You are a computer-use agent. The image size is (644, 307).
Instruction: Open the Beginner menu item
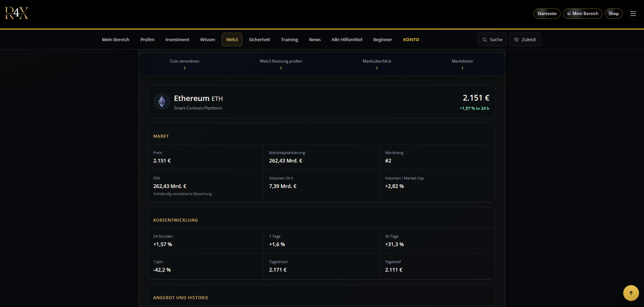(x=382, y=39)
